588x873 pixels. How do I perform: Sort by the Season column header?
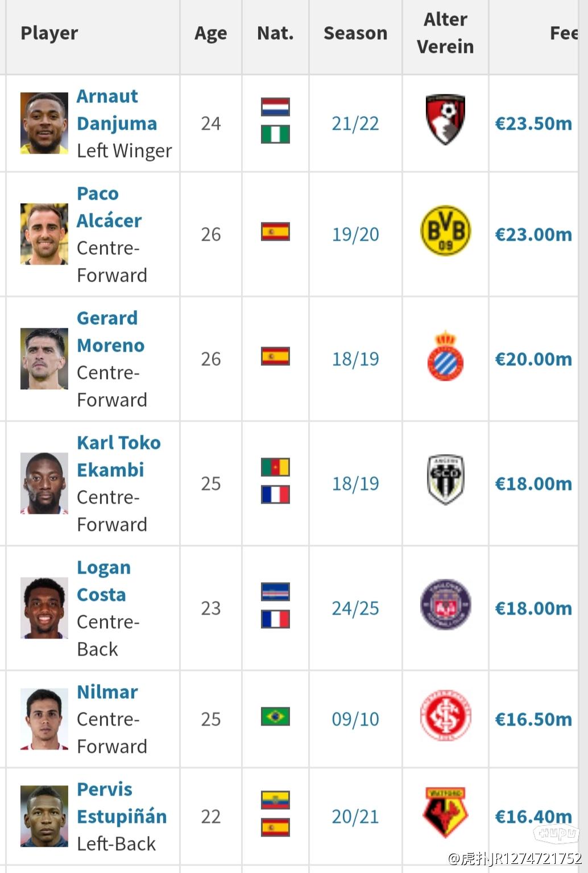click(355, 33)
